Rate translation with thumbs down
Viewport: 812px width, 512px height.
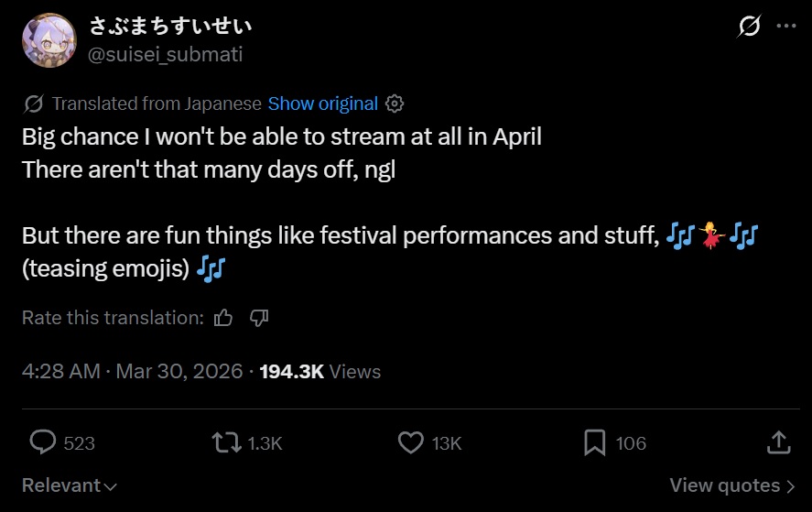click(x=258, y=318)
